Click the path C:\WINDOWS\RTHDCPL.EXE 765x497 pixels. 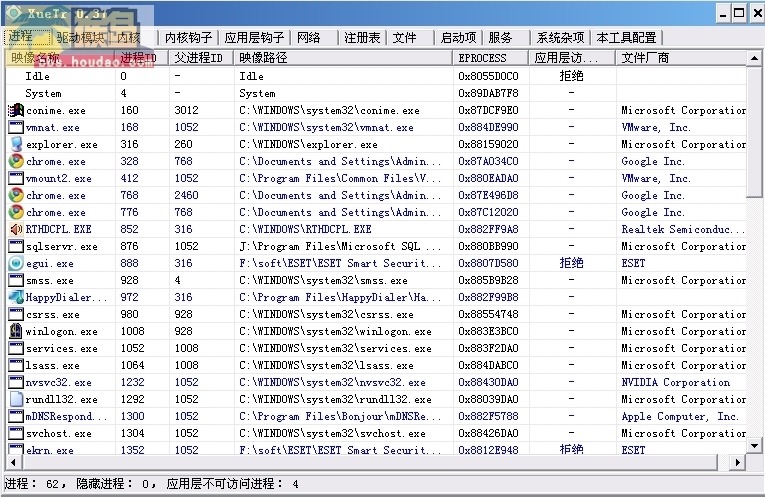305,229
